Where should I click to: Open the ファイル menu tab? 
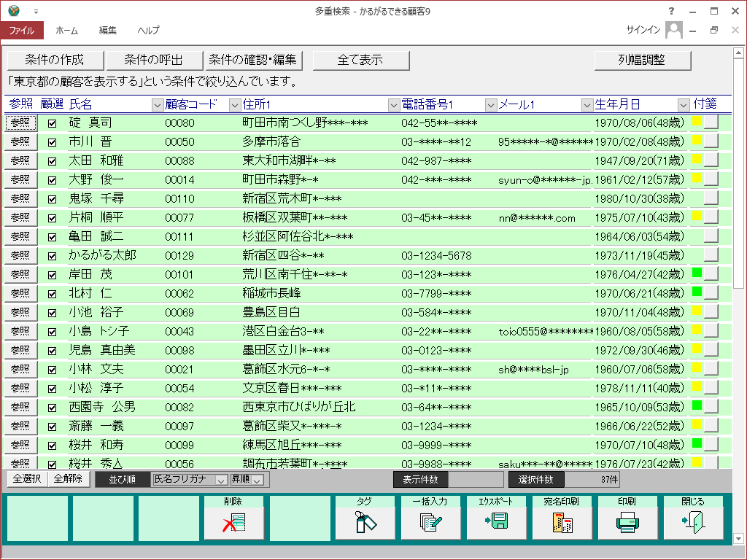point(22,31)
